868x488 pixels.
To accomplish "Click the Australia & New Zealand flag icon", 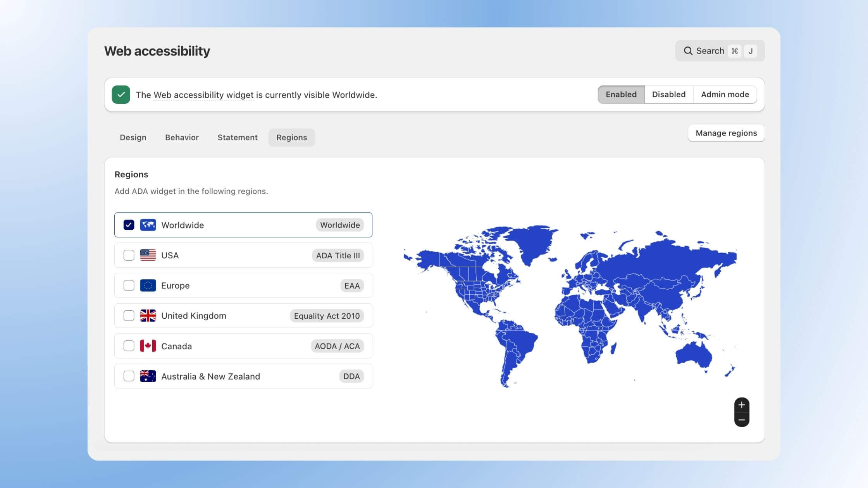I will click(148, 376).
